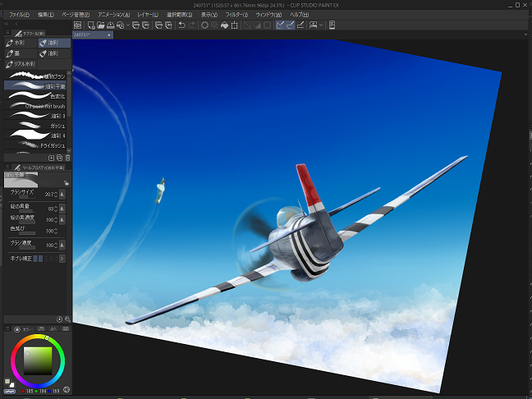Open the フィルター menu
Screen dimensions: 532x399
[236, 14]
